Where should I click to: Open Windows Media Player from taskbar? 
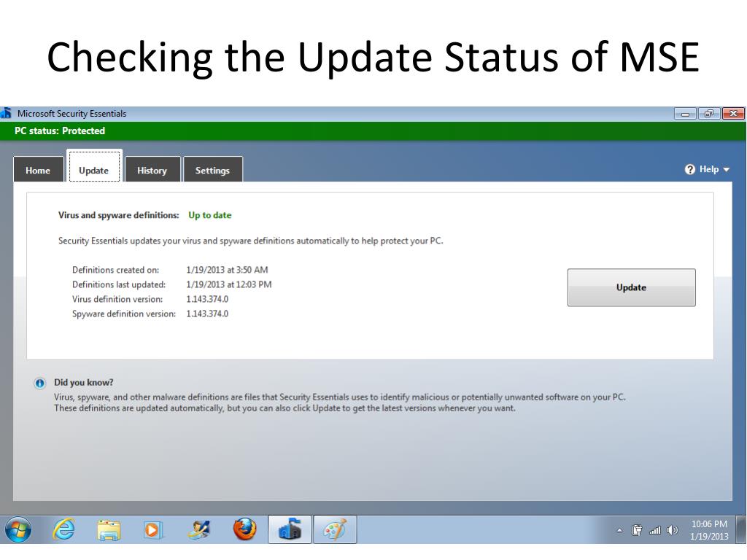click(152, 530)
